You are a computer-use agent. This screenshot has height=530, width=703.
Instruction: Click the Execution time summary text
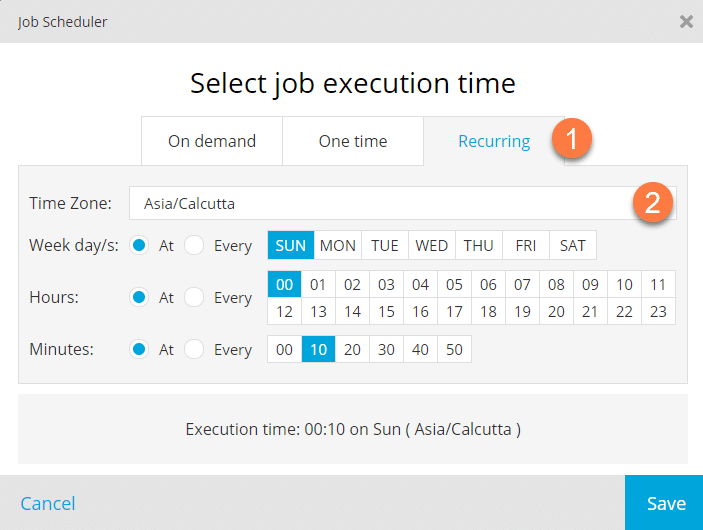pos(353,429)
